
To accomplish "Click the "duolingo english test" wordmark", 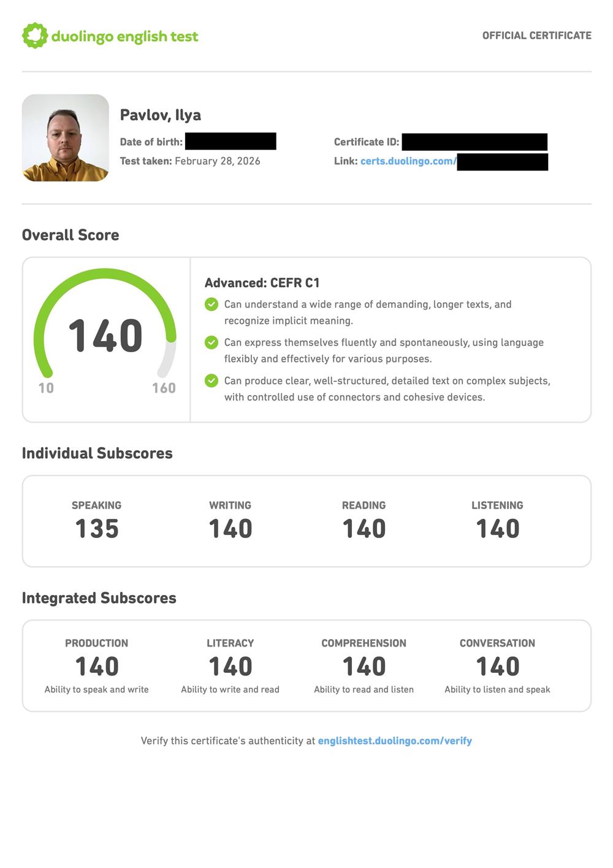I will click(x=124, y=37).
